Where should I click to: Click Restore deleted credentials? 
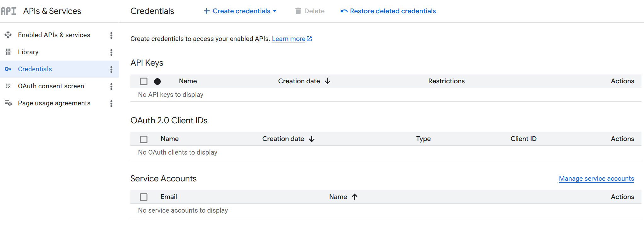point(388,11)
